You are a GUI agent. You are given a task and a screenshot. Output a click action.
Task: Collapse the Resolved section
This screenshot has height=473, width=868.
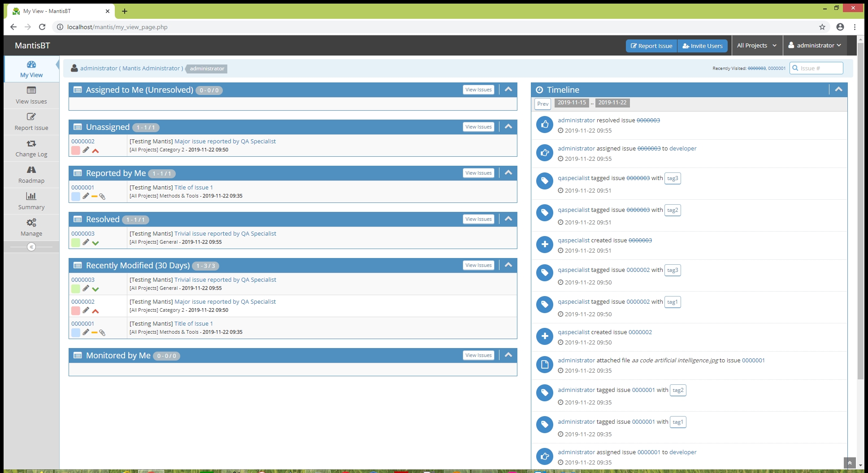click(508, 219)
